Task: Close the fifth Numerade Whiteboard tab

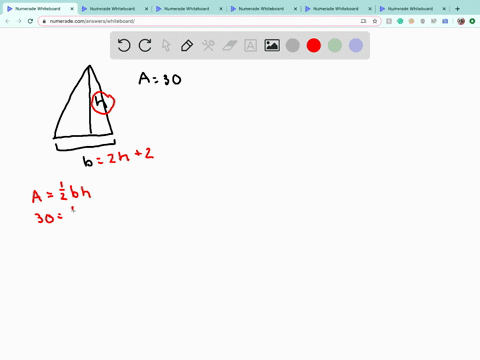Action: click(370, 9)
